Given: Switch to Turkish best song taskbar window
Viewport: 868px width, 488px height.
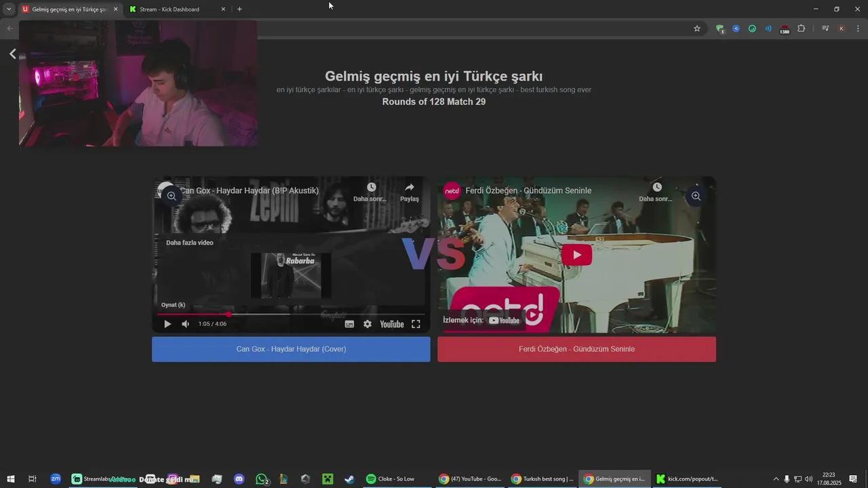Looking at the screenshot, I should coord(542,479).
